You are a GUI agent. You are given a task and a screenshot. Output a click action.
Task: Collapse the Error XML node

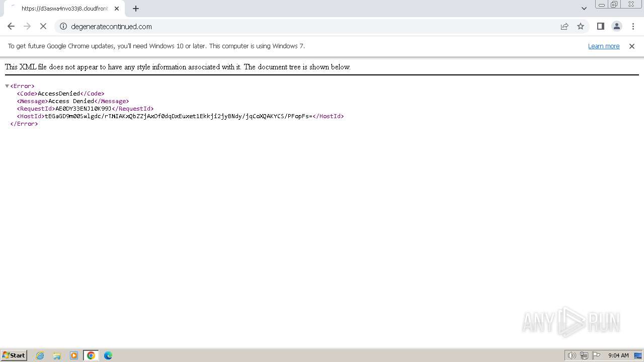[7, 86]
